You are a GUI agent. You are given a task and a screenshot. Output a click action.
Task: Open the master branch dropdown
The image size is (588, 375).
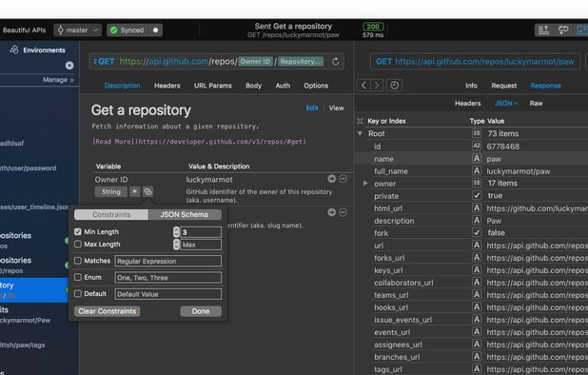78,30
